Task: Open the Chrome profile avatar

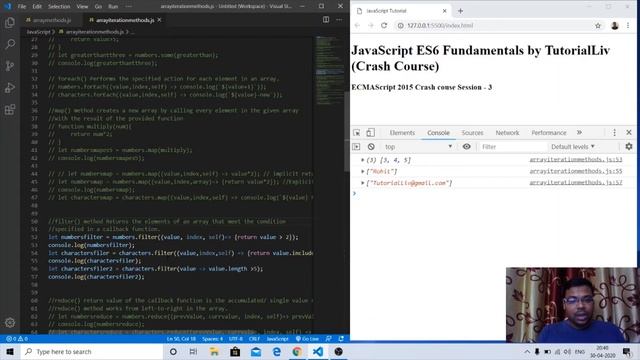Action: [x=615, y=25]
